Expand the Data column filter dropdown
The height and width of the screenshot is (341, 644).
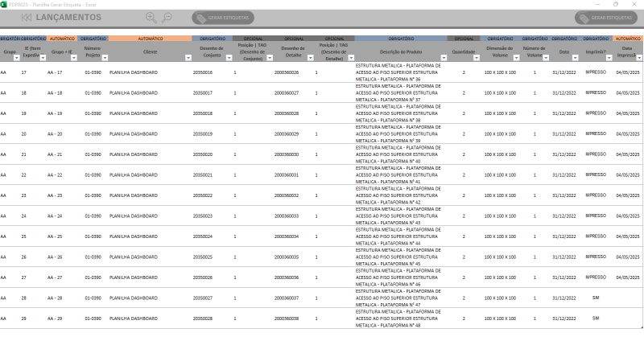pyautogui.click(x=576, y=56)
